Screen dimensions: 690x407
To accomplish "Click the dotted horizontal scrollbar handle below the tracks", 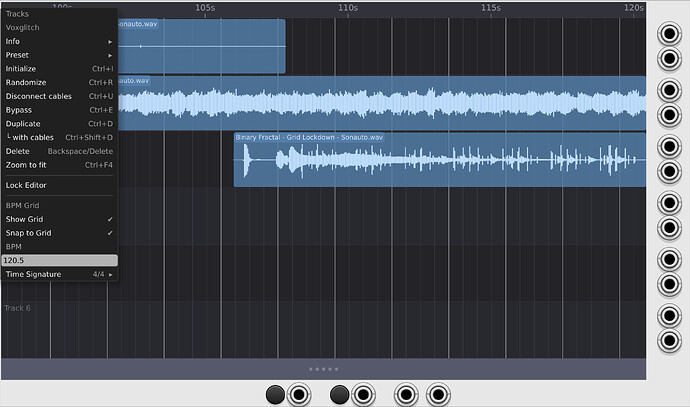I will pos(323,369).
